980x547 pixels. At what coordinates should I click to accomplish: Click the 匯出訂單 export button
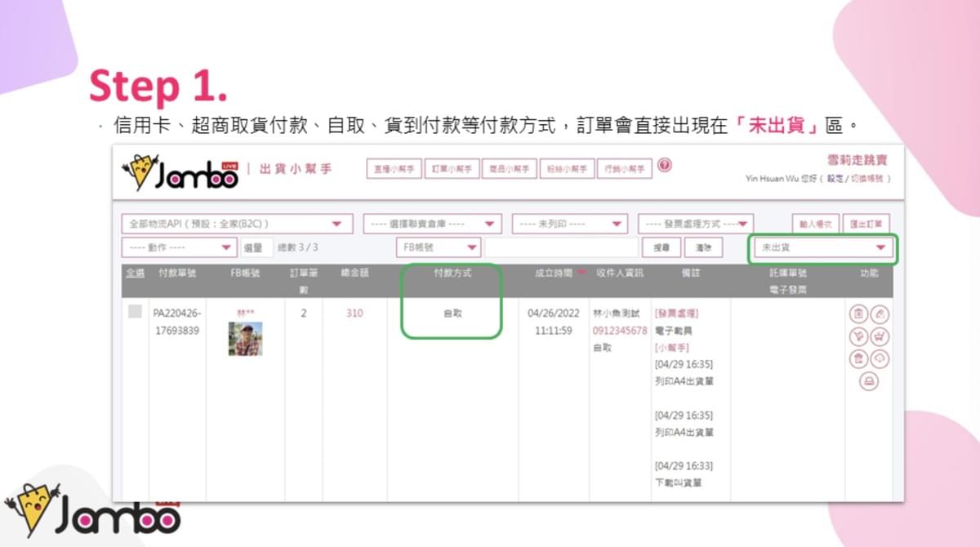point(867,224)
